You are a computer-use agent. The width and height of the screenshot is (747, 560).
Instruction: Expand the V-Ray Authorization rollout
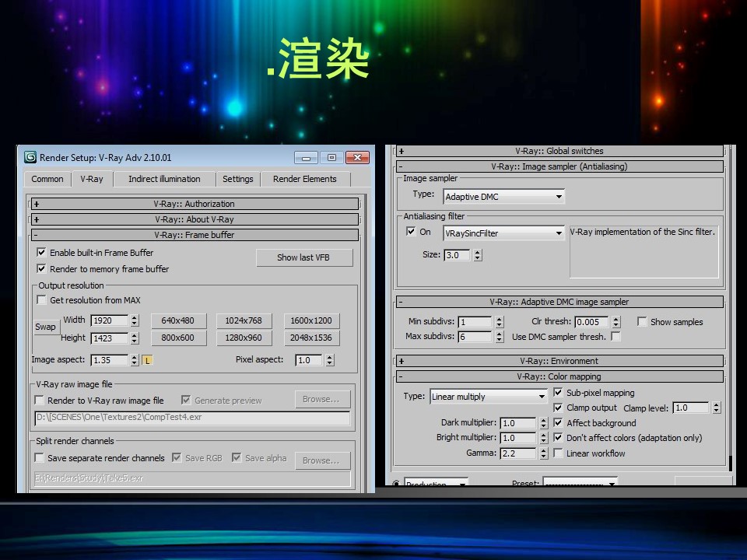click(195, 204)
